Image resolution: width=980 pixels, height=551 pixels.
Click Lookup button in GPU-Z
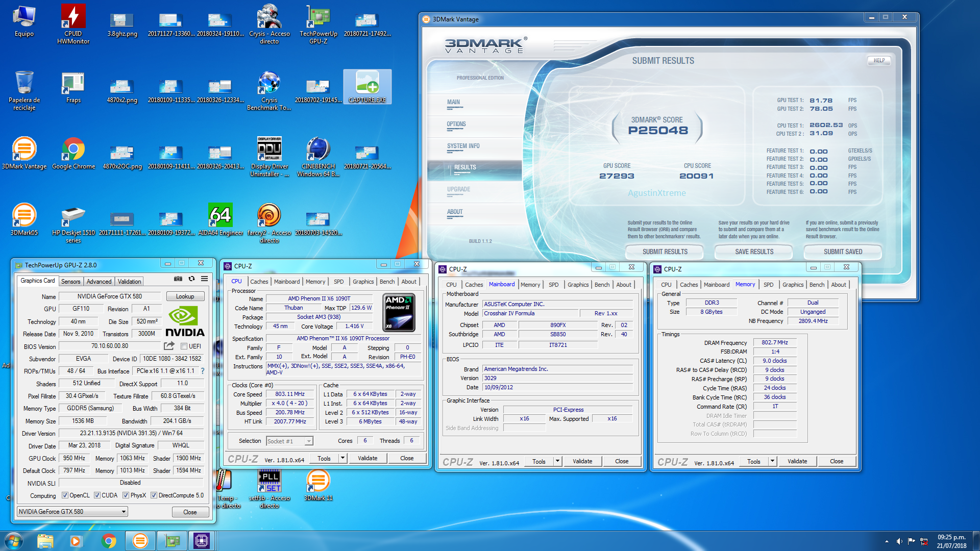pyautogui.click(x=185, y=296)
